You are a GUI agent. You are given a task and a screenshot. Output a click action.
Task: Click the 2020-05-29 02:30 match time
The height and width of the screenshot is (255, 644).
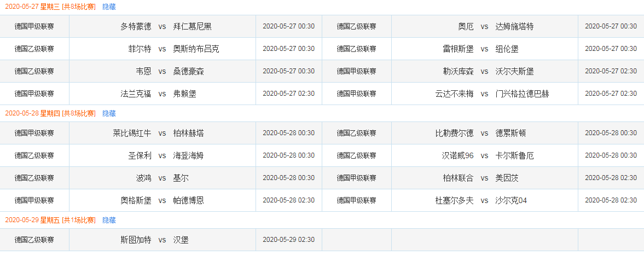pyautogui.click(x=289, y=240)
